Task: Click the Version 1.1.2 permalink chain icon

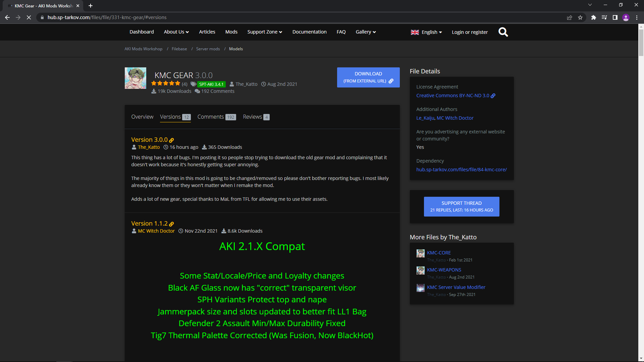Action: click(x=172, y=224)
